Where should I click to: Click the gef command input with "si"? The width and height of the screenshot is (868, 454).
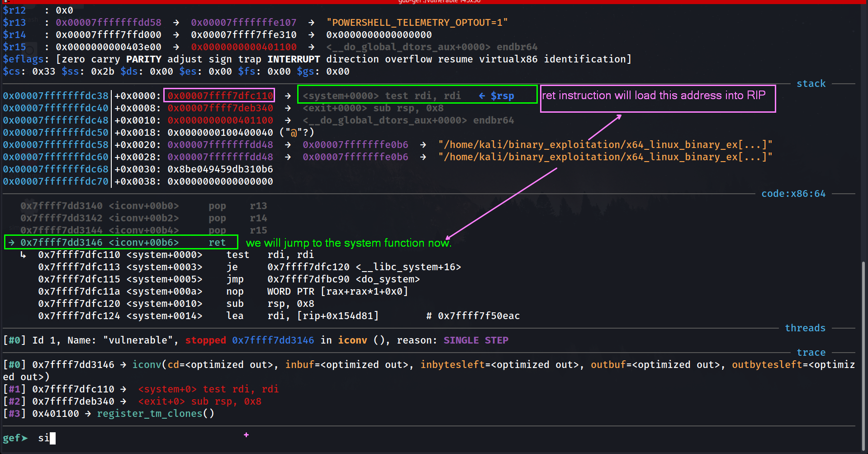point(44,438)
